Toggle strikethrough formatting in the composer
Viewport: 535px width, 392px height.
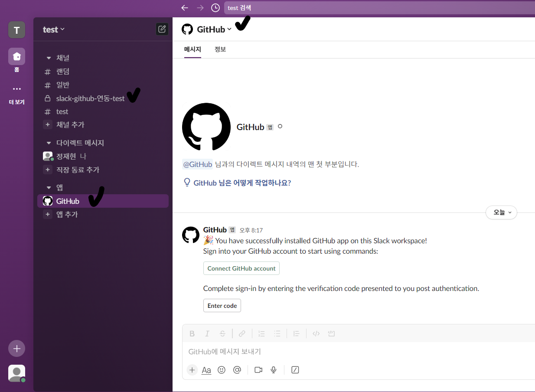(222, 333)
